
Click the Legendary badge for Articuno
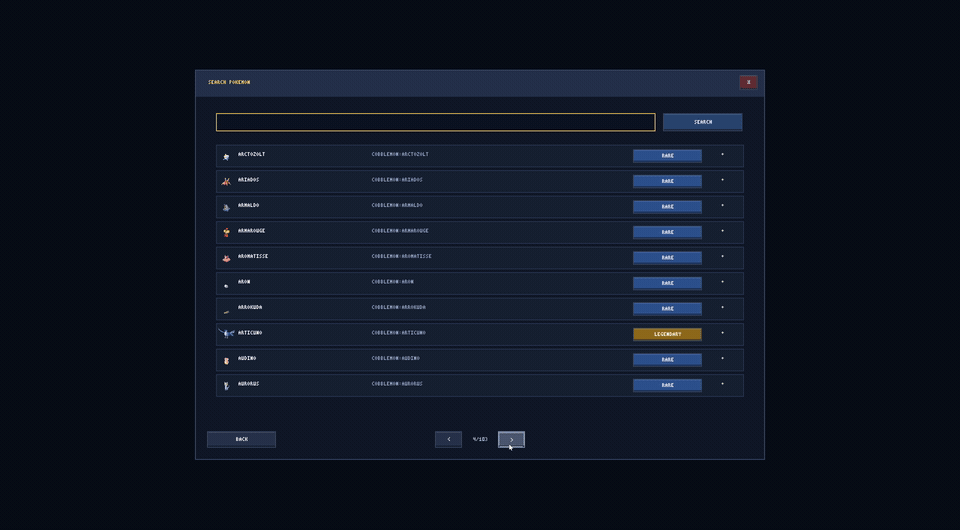pos(667,334)
